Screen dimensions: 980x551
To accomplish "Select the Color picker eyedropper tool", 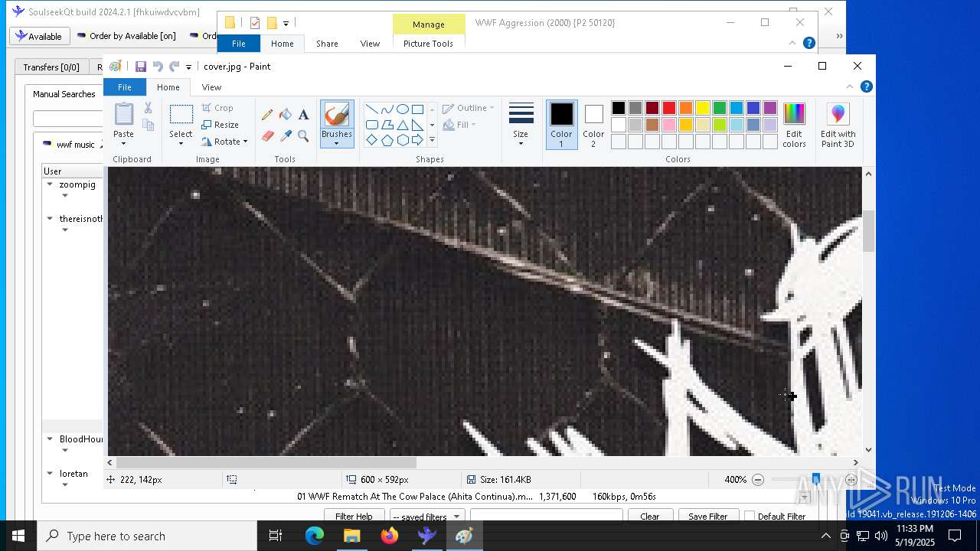I will (286, 136).
